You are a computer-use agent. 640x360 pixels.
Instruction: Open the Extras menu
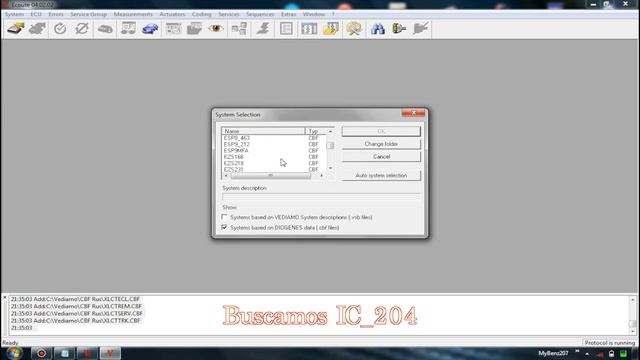(x=288, y=14)
